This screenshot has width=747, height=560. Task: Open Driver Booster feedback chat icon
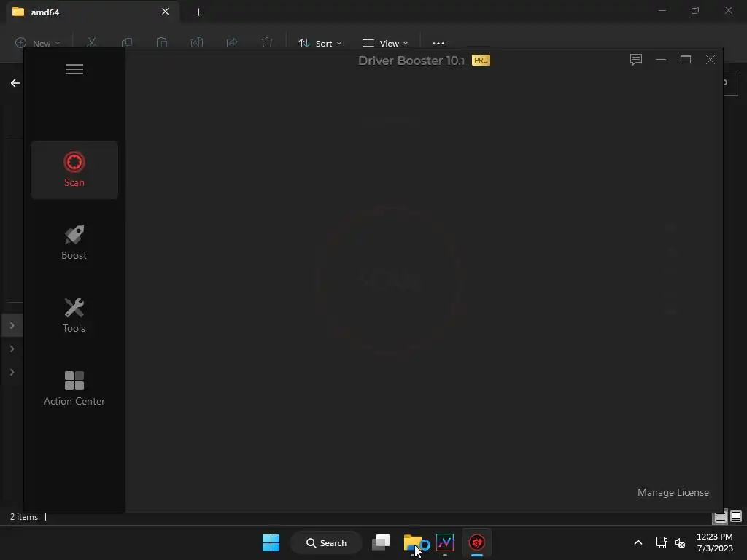636,60
